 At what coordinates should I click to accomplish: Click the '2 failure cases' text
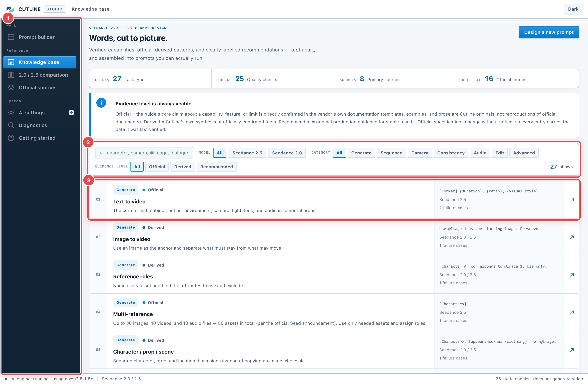pos(454,208)
